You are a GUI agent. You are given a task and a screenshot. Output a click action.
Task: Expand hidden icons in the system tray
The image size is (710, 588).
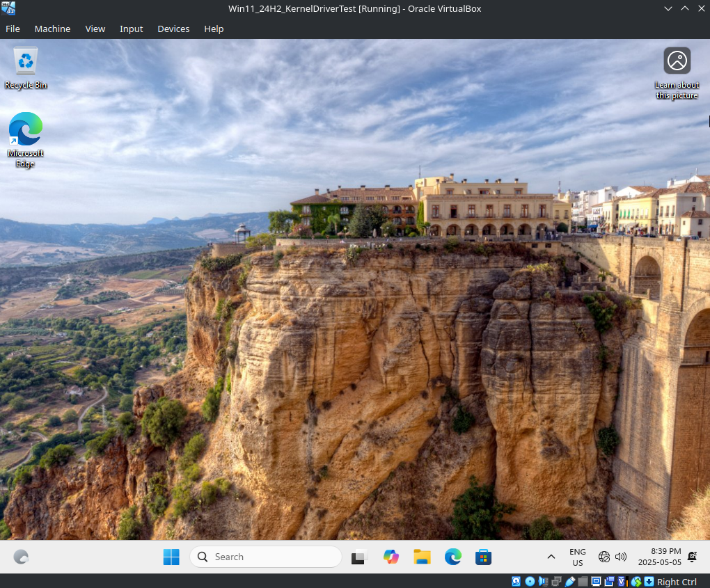click(x=551, y=557)
